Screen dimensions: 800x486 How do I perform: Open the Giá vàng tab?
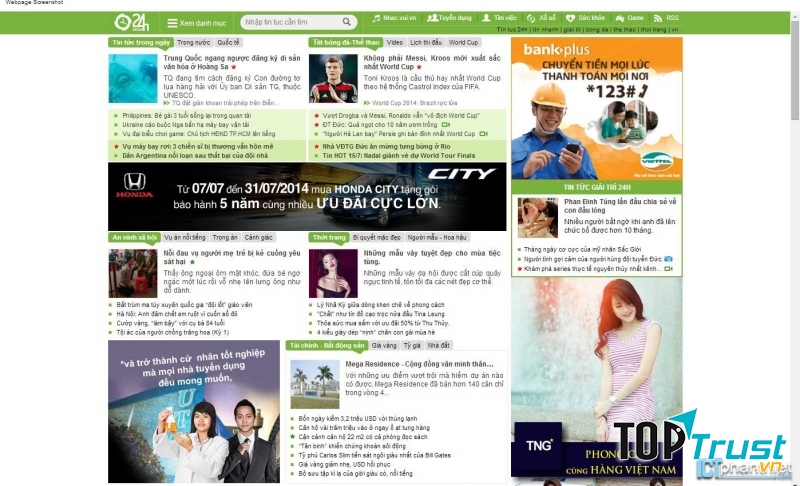tap(384, 346)
